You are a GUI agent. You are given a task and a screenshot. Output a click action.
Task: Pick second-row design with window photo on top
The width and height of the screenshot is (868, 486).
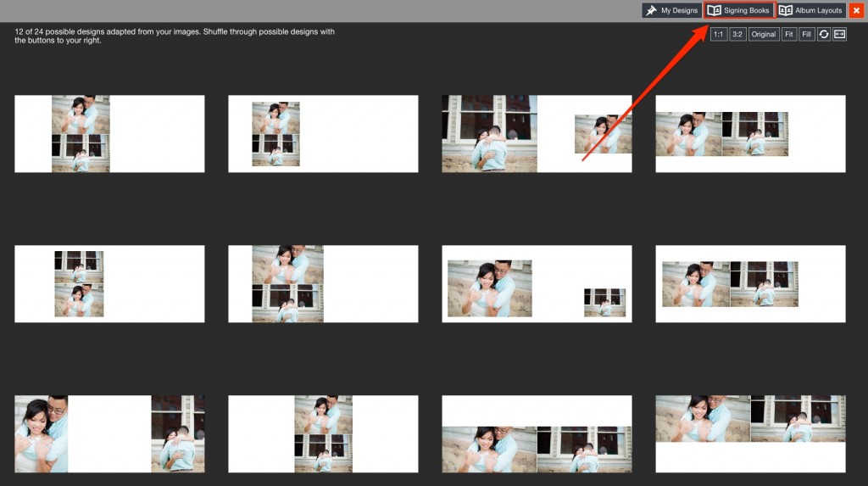click(x=109, y=284)
